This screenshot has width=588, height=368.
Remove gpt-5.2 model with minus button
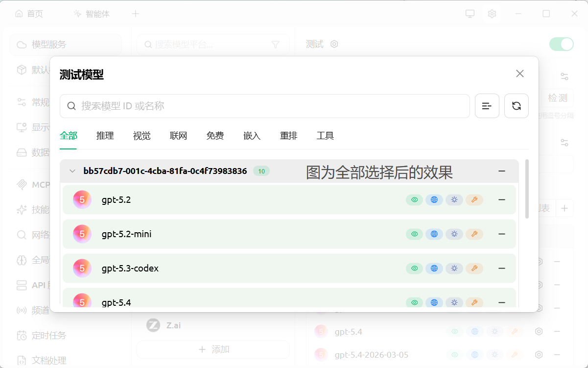(502, 199)
